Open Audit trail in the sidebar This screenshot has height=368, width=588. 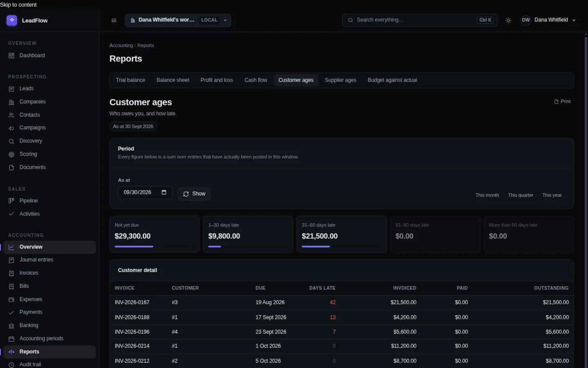click(x=50, y=364)
